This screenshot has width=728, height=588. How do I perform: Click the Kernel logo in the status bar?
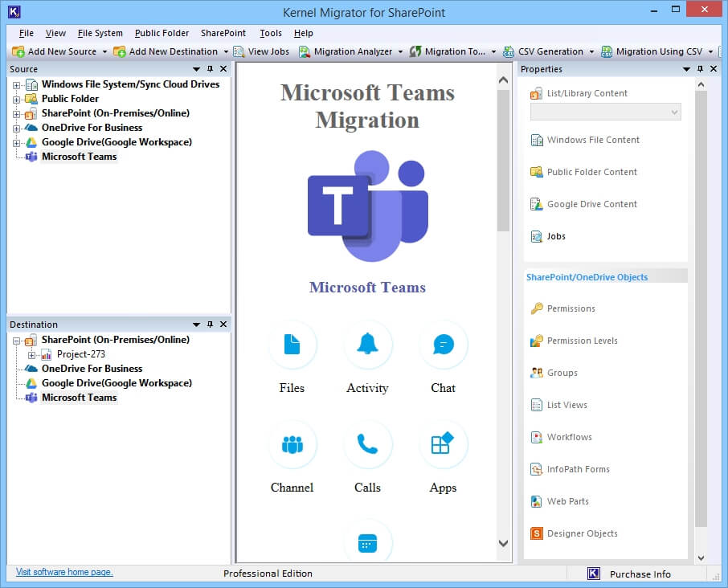click(593, 574)
